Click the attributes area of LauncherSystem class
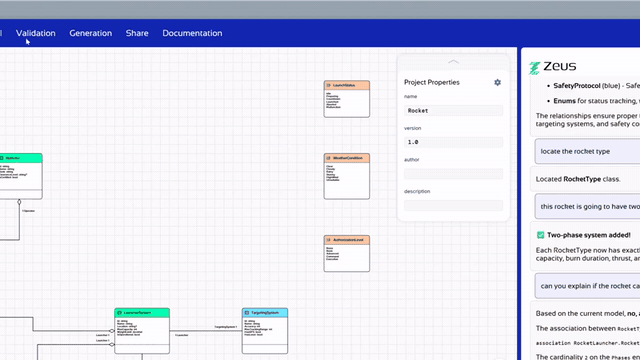The image size is (640, 360). point(142,331)
